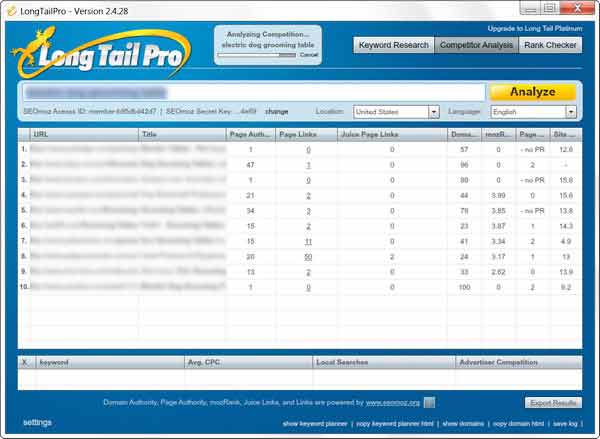Sort by Title column header

click(x=182, y=134)
